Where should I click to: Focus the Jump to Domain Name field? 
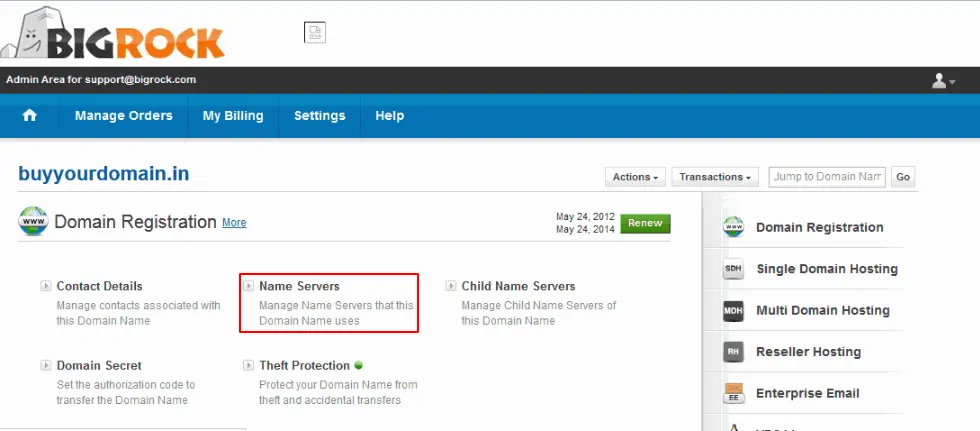[x=827, y=177]
